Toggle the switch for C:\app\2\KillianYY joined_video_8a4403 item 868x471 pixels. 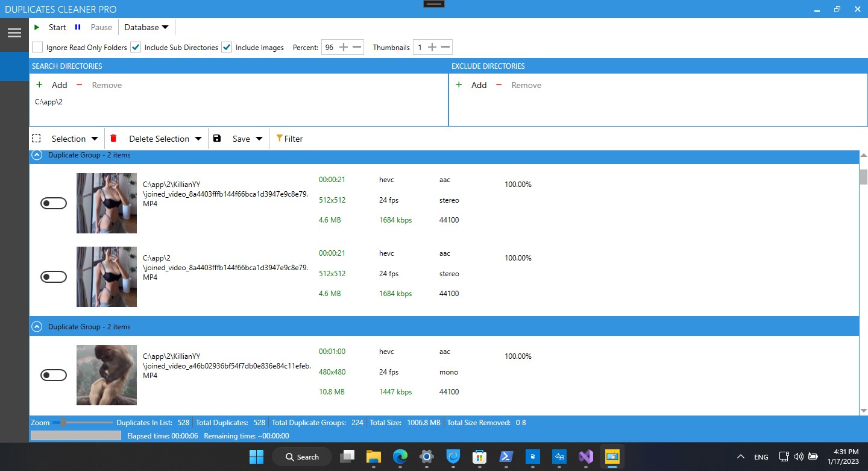[54, 203]
